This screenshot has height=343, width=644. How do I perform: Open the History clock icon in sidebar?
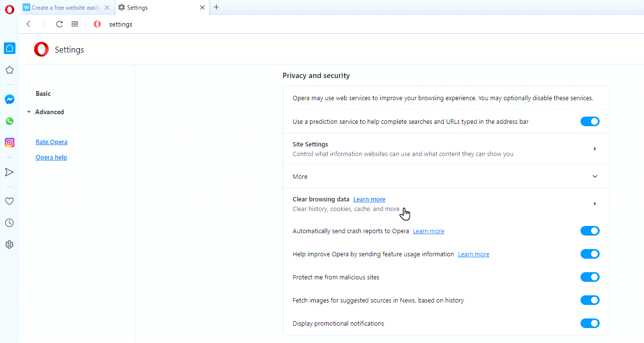[x=10, y=223]
